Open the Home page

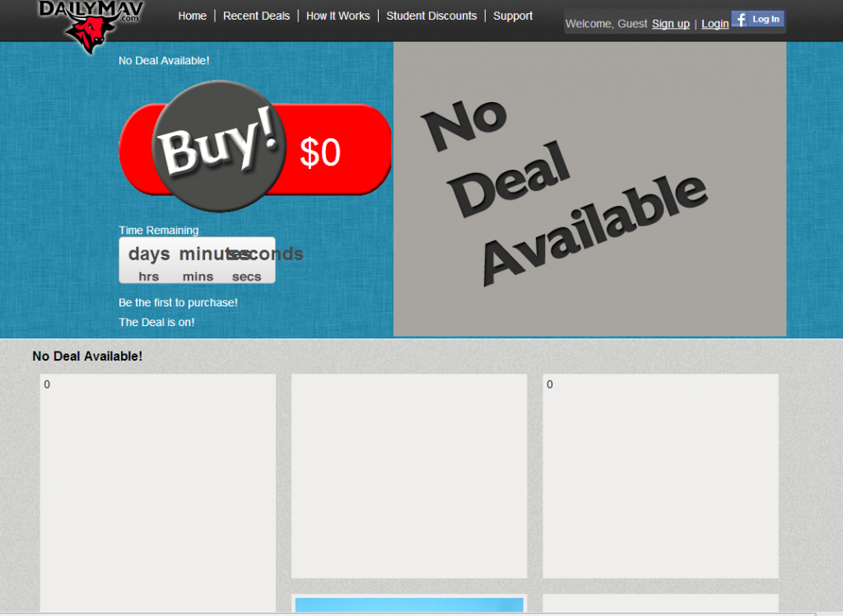(192, 16)
